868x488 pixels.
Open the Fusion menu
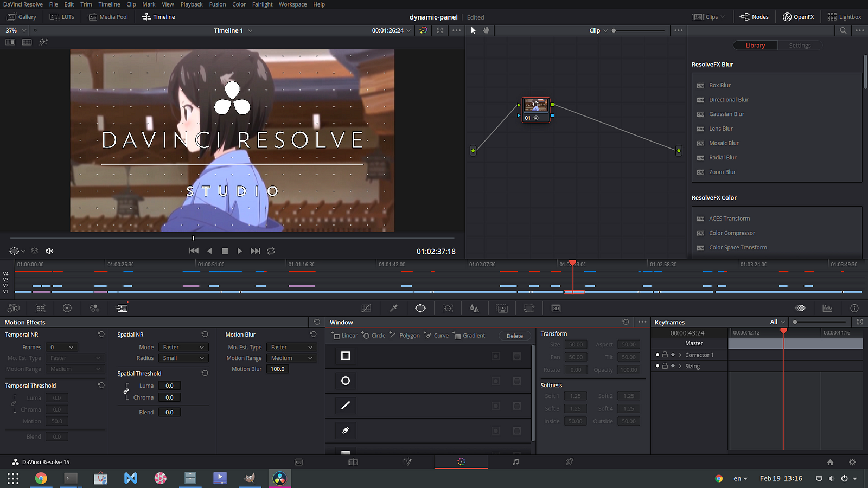(x=218, y=4)
